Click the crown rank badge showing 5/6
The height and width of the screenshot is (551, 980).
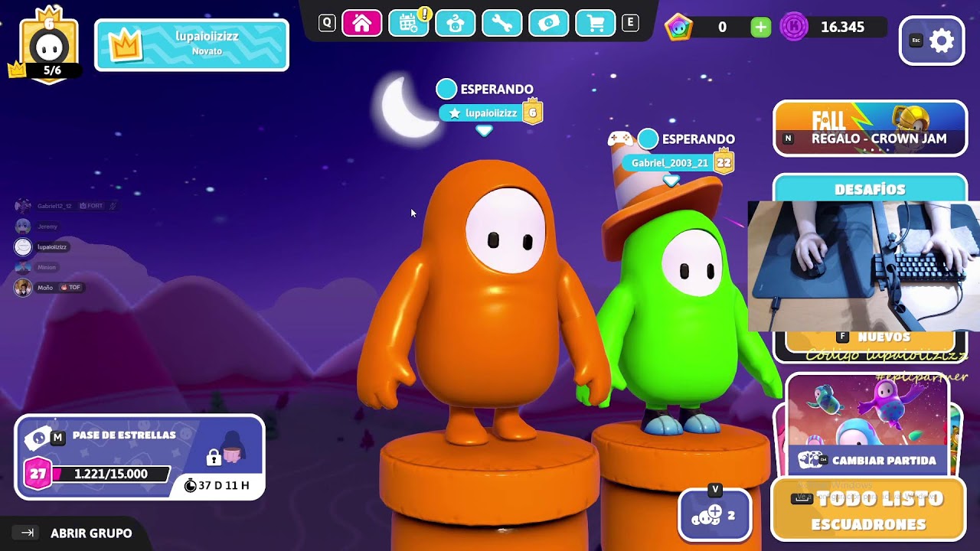pos(49,44)
